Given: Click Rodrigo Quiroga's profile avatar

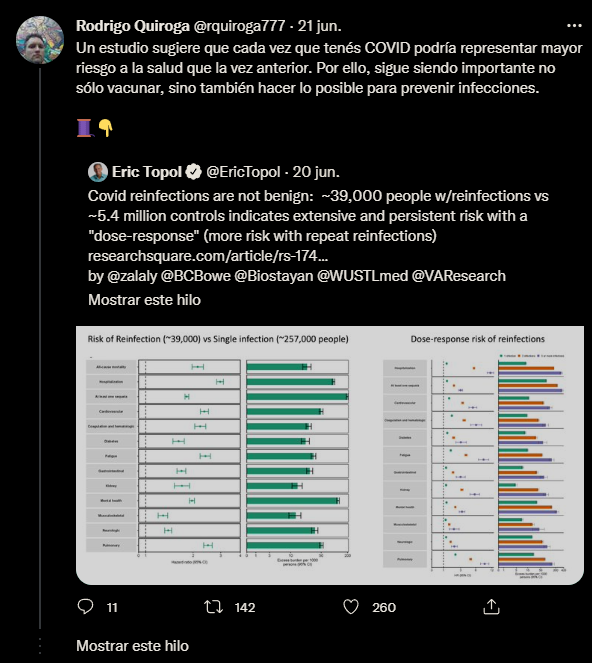Looking at the screenshot, I should click(40, 40).
